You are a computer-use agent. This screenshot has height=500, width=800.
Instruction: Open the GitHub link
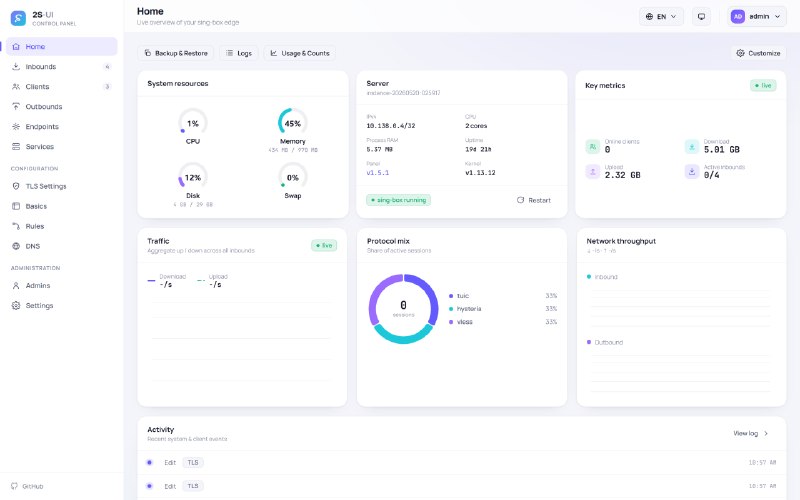point(28,486)
